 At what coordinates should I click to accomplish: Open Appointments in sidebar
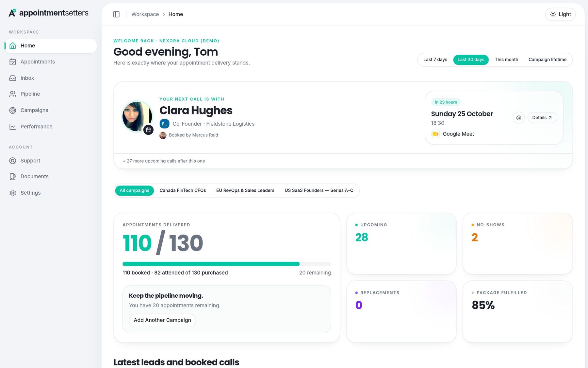(51, 62)
